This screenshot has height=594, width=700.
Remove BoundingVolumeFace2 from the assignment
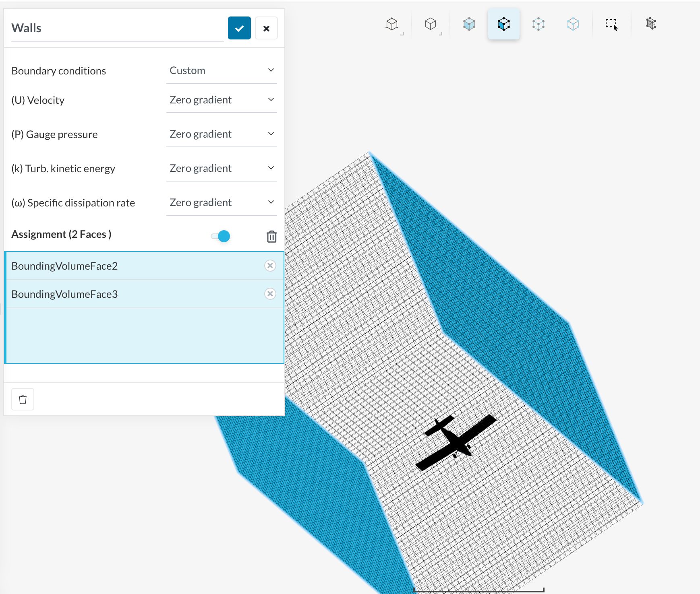pos(270,266)
